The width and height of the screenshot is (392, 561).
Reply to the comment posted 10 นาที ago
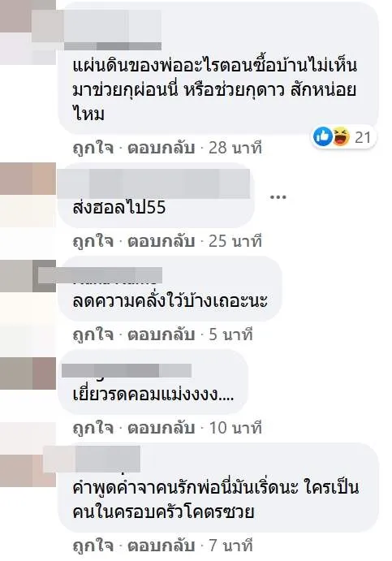[x=161, y=428]
